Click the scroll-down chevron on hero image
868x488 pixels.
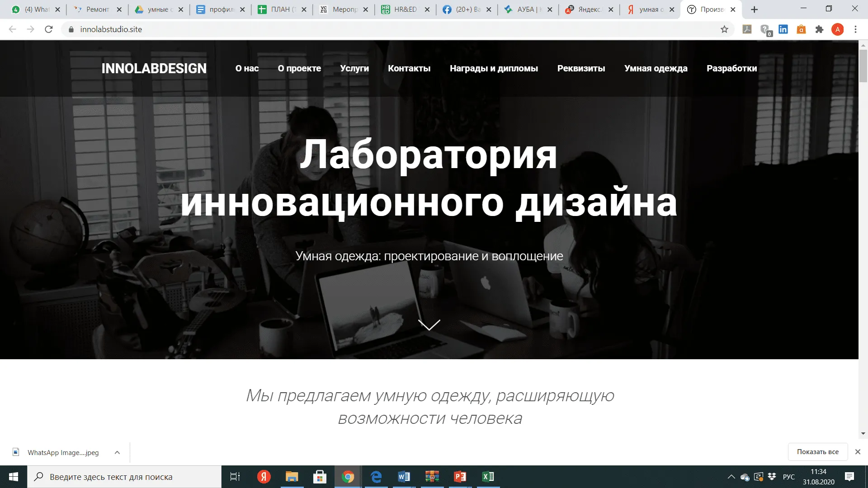[429, 324]
